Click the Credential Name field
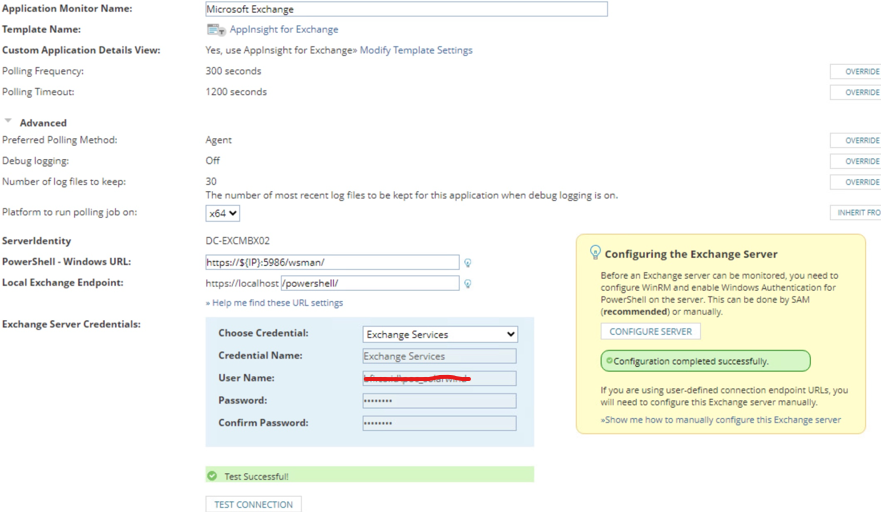This screenshot has height=512, width=881. (439, 356)
